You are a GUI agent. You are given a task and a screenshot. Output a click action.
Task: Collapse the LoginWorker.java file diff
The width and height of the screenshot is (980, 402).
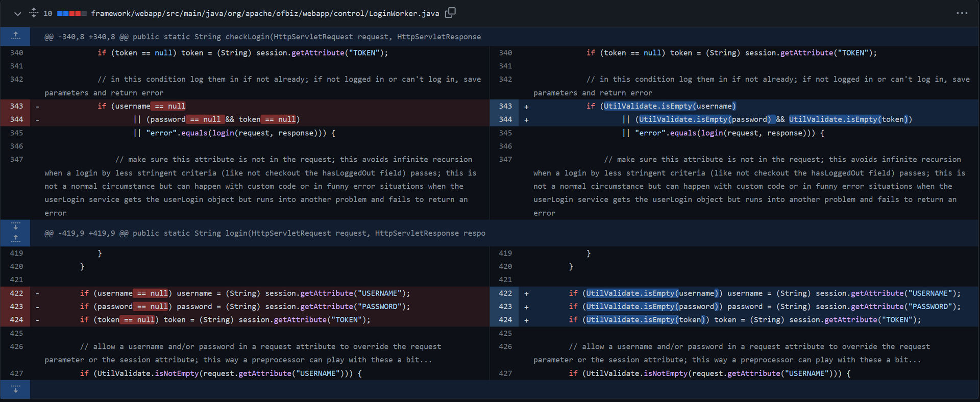pyautogui.click(x=17, y=14)
